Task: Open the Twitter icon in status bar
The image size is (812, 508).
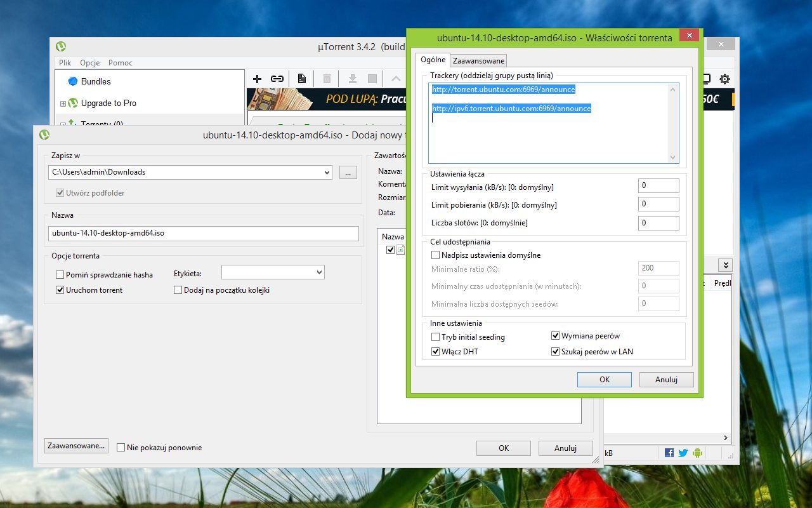Action: [x=683, y=453]
